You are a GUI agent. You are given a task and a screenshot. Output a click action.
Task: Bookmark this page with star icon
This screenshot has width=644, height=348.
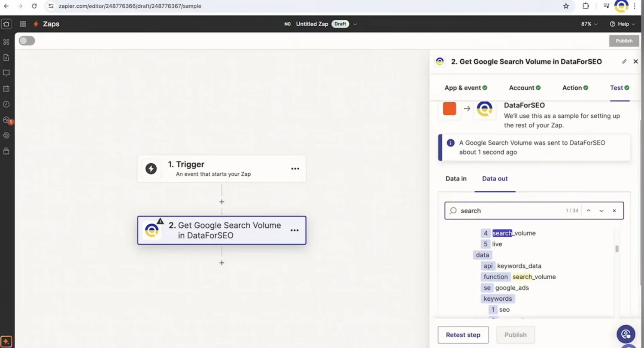566,6
